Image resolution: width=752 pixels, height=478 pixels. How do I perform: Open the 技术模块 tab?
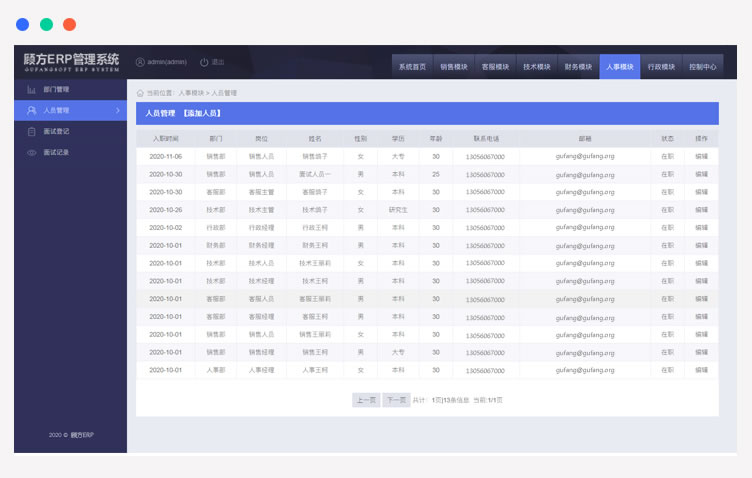click(537, 67)
